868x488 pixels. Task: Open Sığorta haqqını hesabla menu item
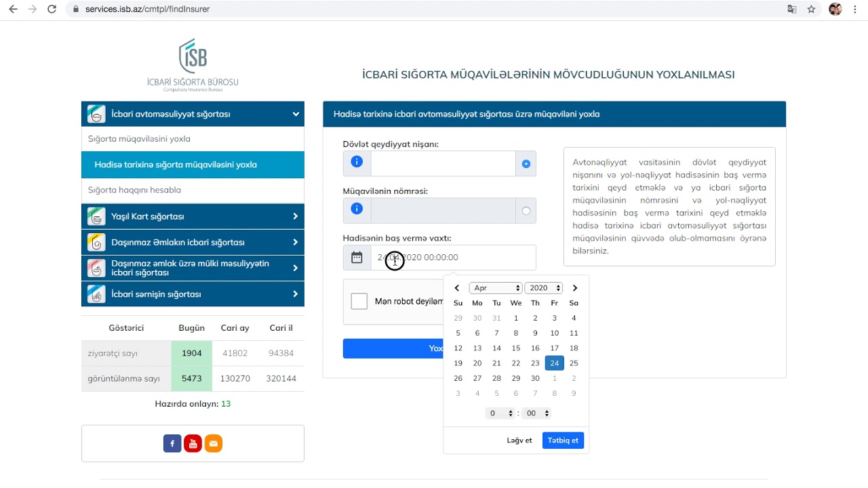click(193, 190)
